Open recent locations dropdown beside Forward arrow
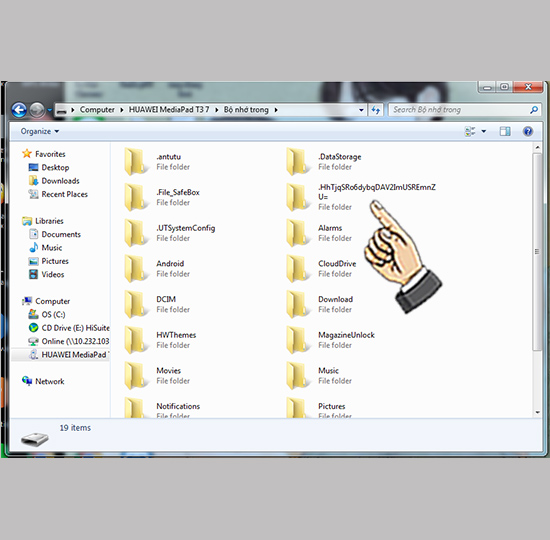 [49, 110]
